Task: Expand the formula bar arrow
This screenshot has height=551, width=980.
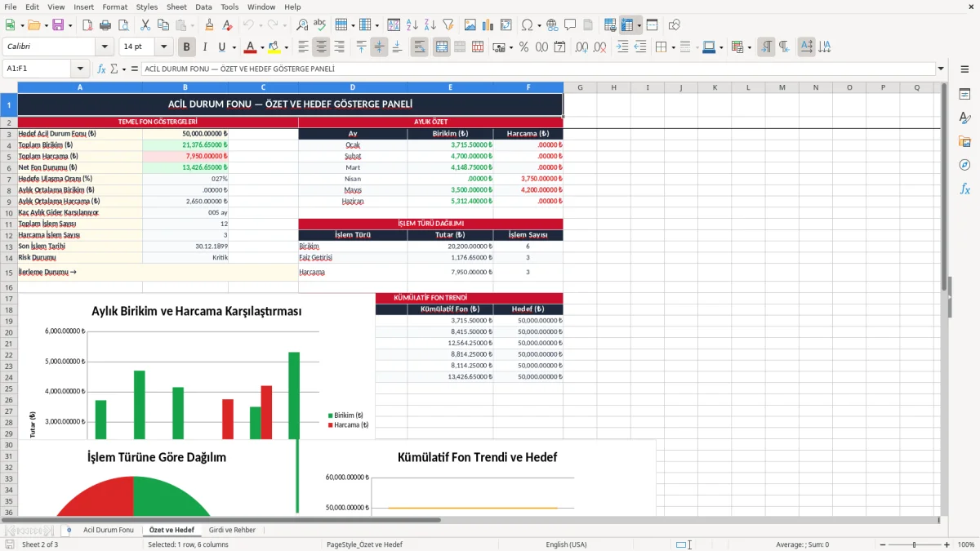Action: click(941, 69)
